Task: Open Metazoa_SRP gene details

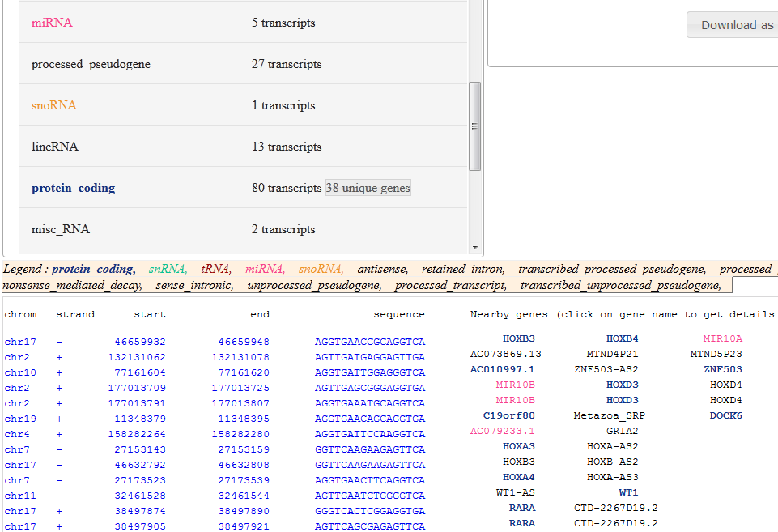Action: (x=609, y=415)
